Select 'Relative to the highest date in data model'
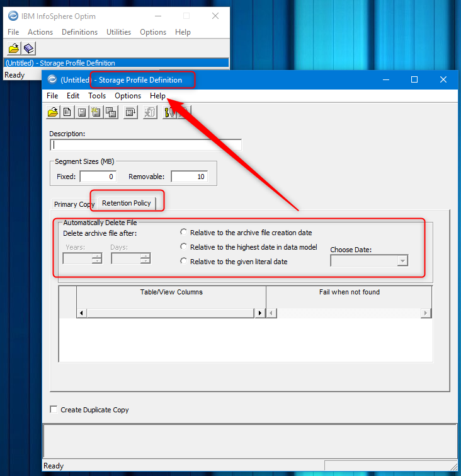The image size is (461, 476). [x=183, y=247]
